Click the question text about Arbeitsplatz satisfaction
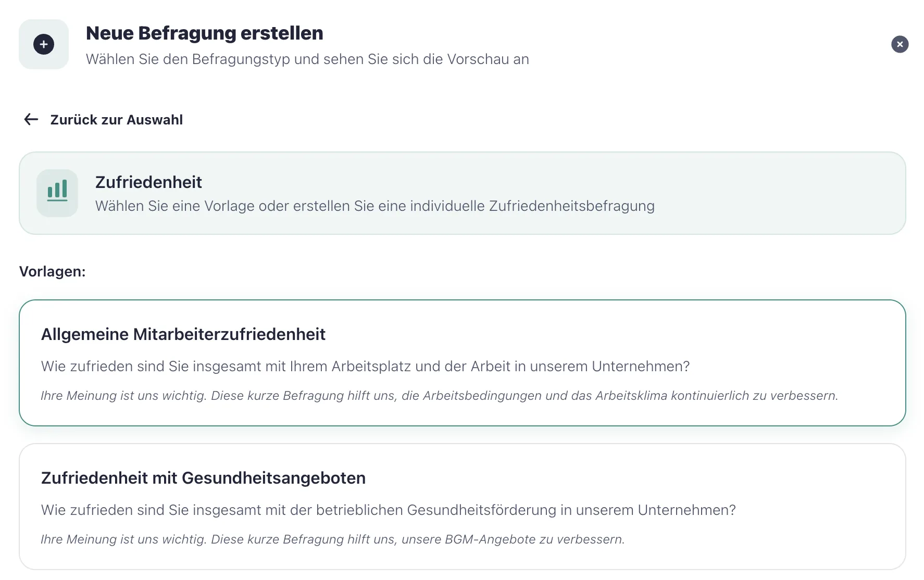924x580 pixels. [365, 366]
